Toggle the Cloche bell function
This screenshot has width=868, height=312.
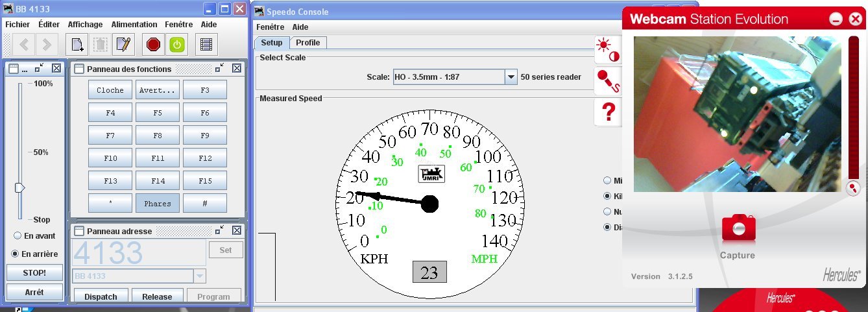click(x=110, y=90)
